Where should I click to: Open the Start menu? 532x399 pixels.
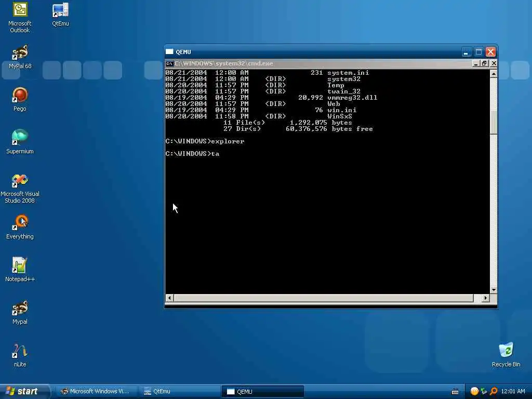pyautogui.click(x=24, y=391)
